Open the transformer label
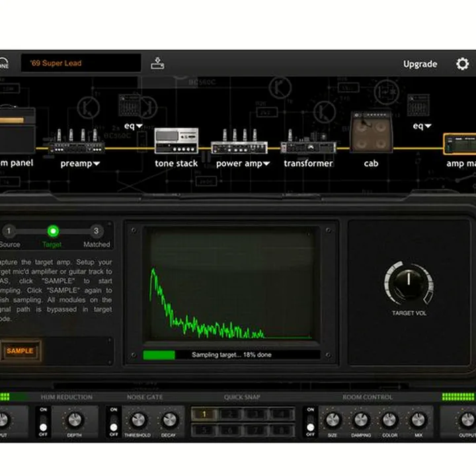Viewport: 476px width, 476px height. [309, 163]
